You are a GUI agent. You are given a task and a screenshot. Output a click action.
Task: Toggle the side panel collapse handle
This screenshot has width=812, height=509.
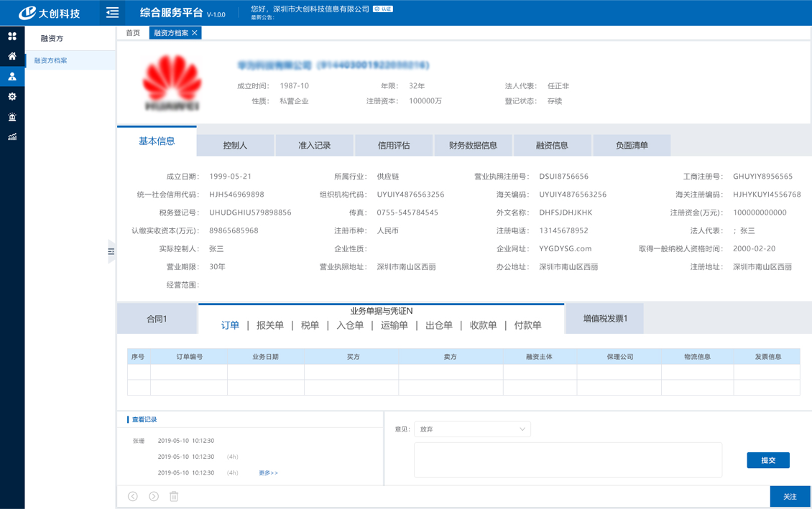[x=111, y=251]
